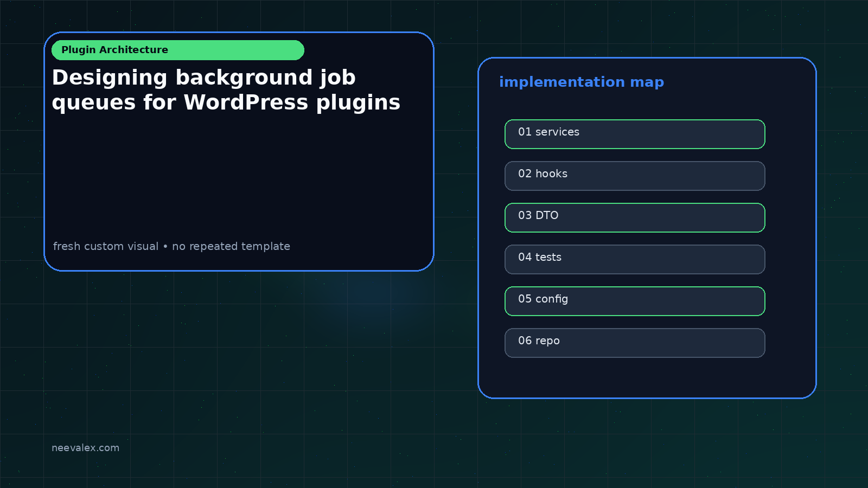Select the '05 config' item

pyautogui.click(x=635, y=301)
